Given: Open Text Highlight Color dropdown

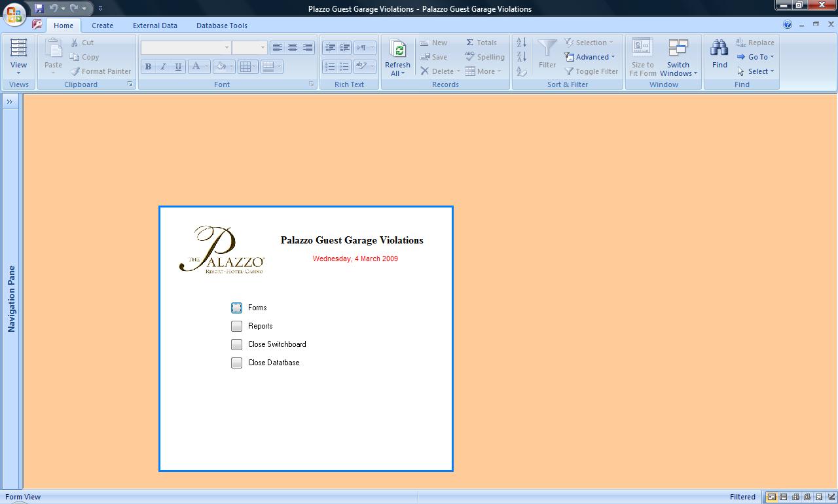Looking at the screenshot, I should click(x=364, y=66).
